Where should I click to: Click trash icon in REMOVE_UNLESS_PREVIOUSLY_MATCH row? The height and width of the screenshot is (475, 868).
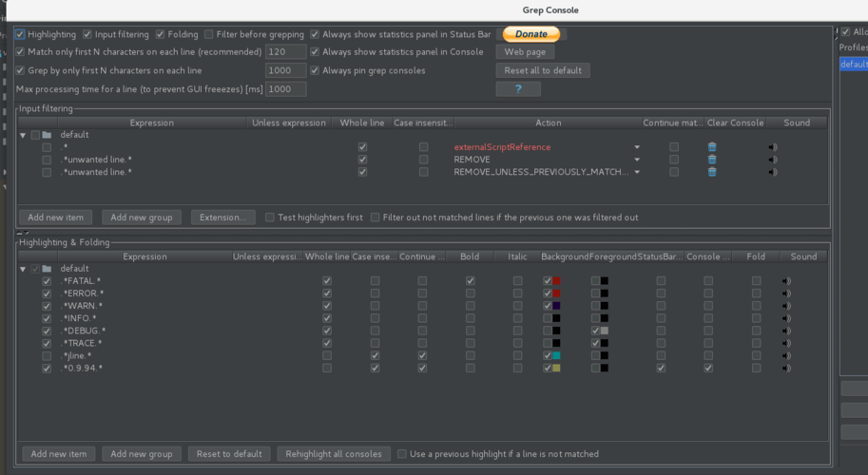712,172
